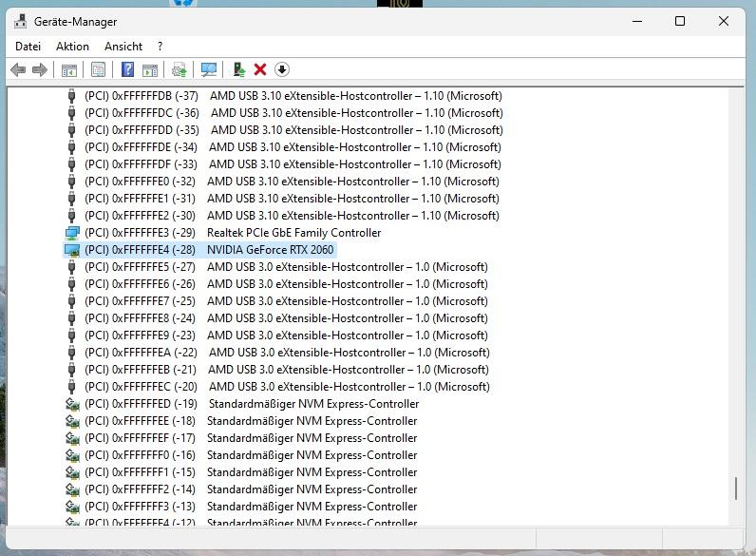Select the row text (PCI) 0xFFFFFFDC (-36)

point(142,113)
